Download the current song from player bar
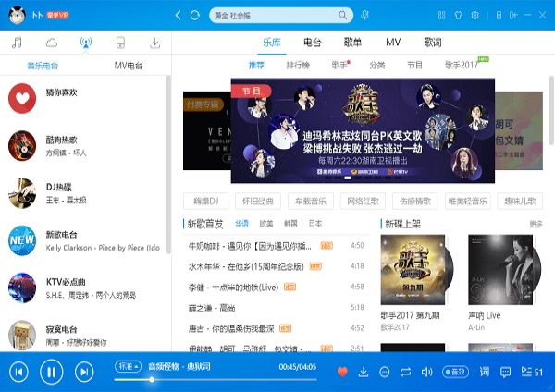555x392 pixels. pyautogui.click(x=364, y=372)
